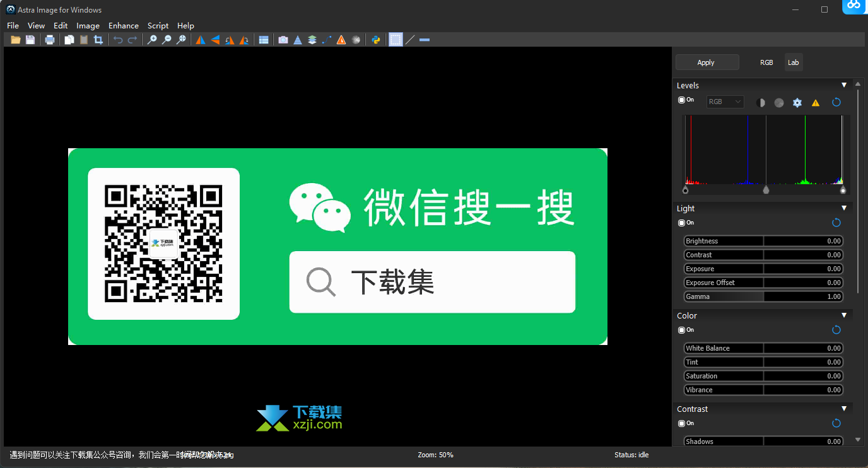Open the Edit menu

point(61,26)
